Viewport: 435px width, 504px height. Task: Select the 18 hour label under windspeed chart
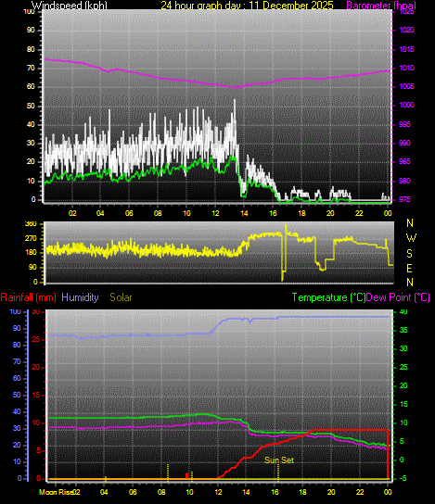pos(301,213)
